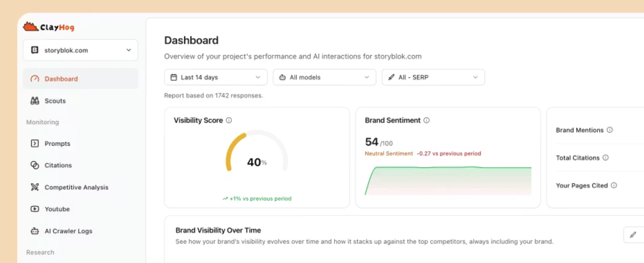Click the storyblok.com project icon
644x263 pixels.
tap(35, 50)
